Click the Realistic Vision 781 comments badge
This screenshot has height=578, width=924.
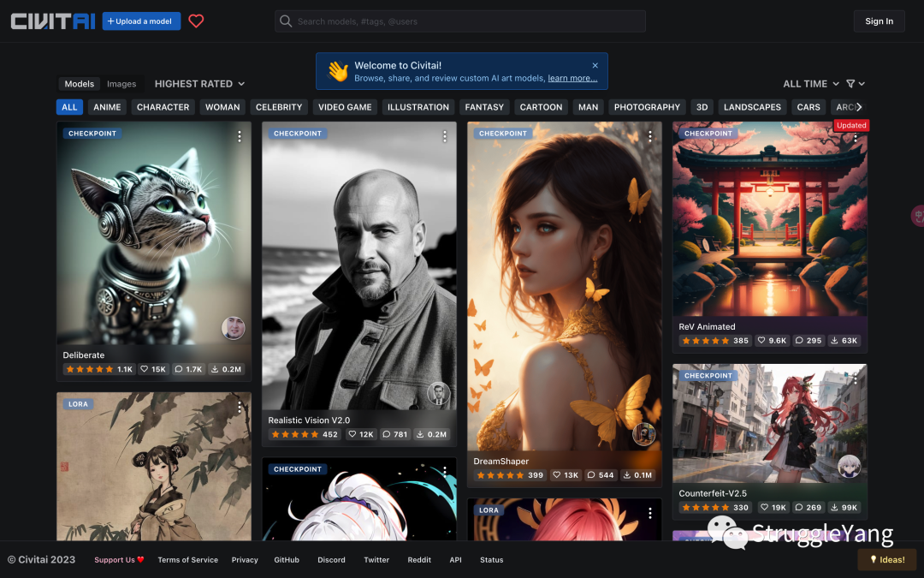[x=394, y=434]
